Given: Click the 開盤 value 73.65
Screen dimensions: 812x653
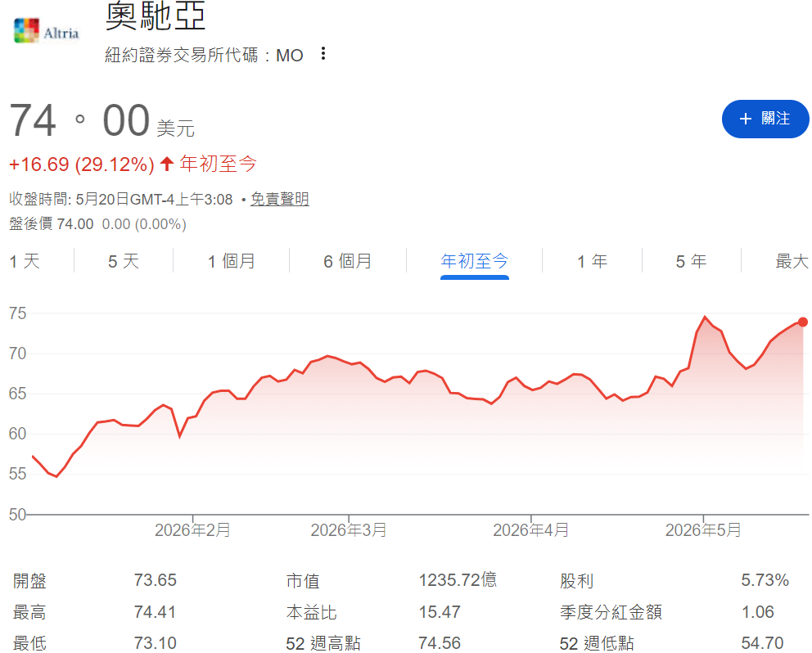Looking at the screenshot, I should tap(156, 580).
